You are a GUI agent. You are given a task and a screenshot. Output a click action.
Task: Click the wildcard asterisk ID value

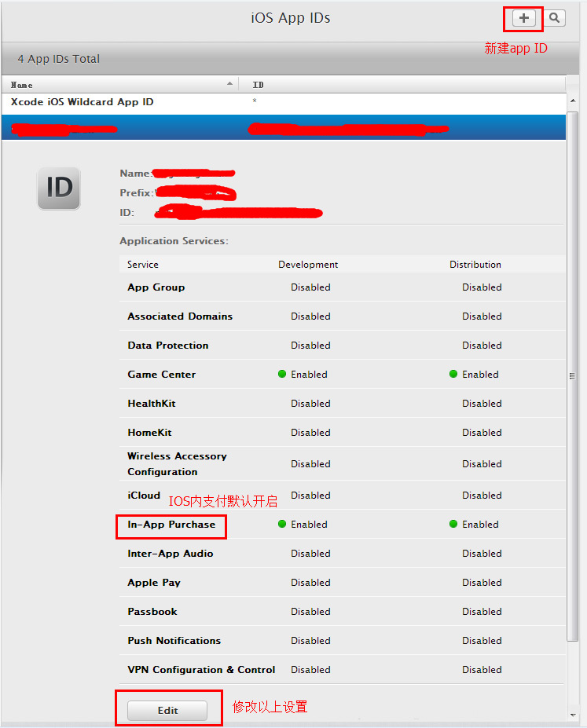(x=255, y=101)
